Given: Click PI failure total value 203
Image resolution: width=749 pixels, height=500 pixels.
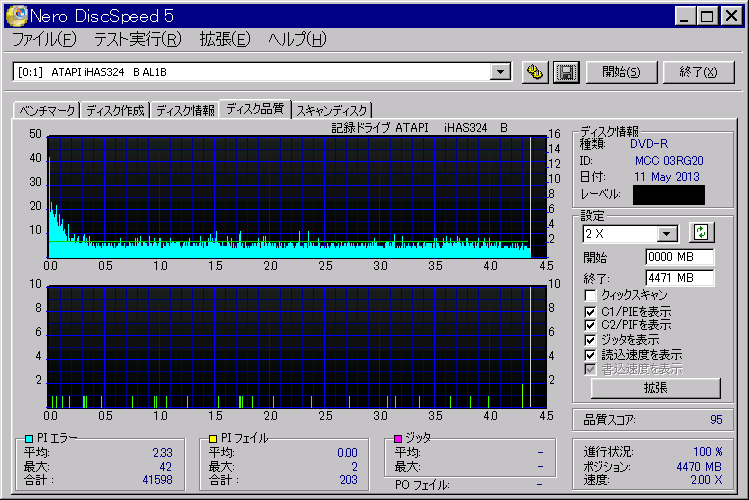Looking at the screenshot, I should 349,480.
